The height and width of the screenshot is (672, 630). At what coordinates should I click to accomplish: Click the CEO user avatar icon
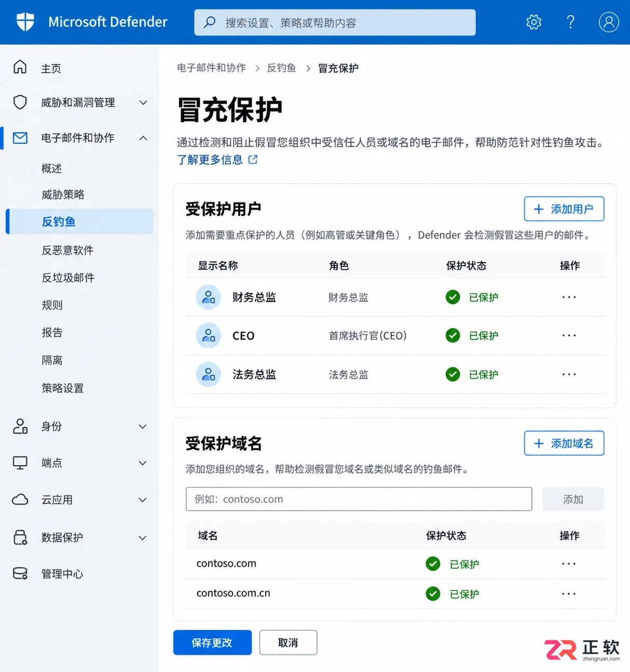tap(208, 336)
